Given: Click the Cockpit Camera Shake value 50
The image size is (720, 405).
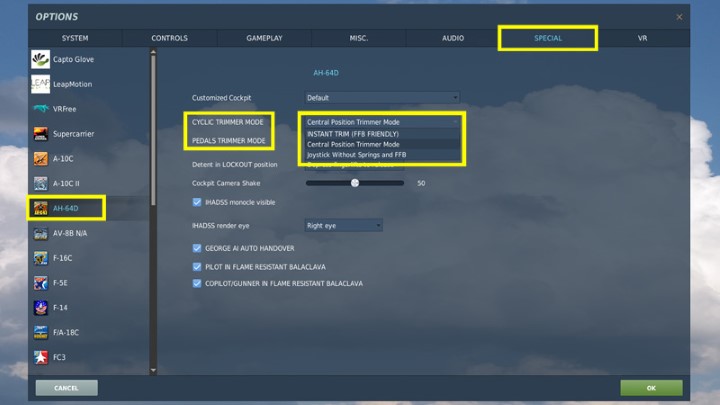Looking at the screenshot, I should point(421,183).
